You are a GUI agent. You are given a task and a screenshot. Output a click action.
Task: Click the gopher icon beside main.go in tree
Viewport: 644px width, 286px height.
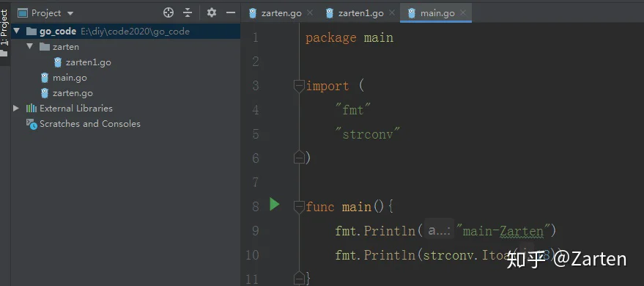coord(45,78)
